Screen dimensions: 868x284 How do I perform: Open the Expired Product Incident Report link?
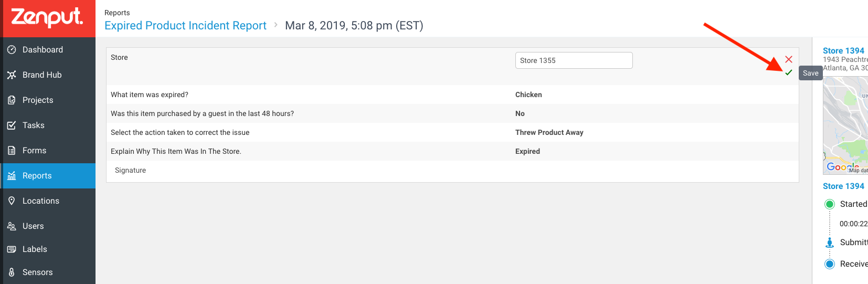tap(185, 26)
